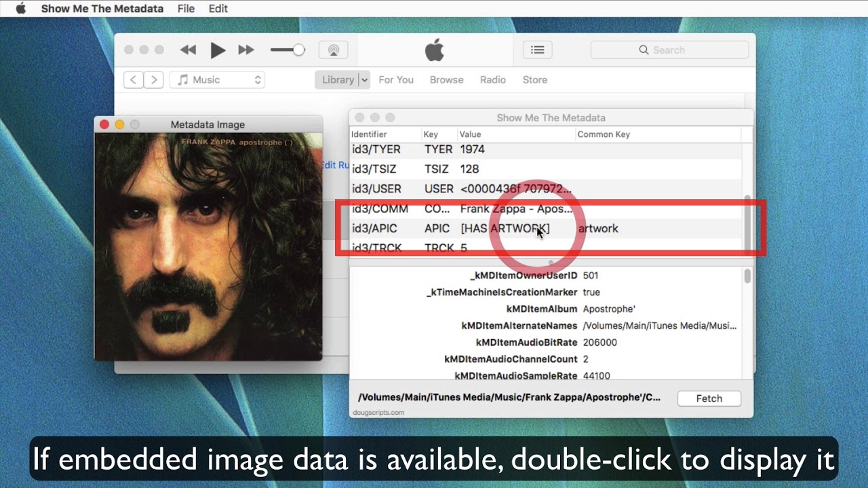This screenshot has width=868, height=488.
Task: Select the id3/COMM row
Action: coord(546,209)
